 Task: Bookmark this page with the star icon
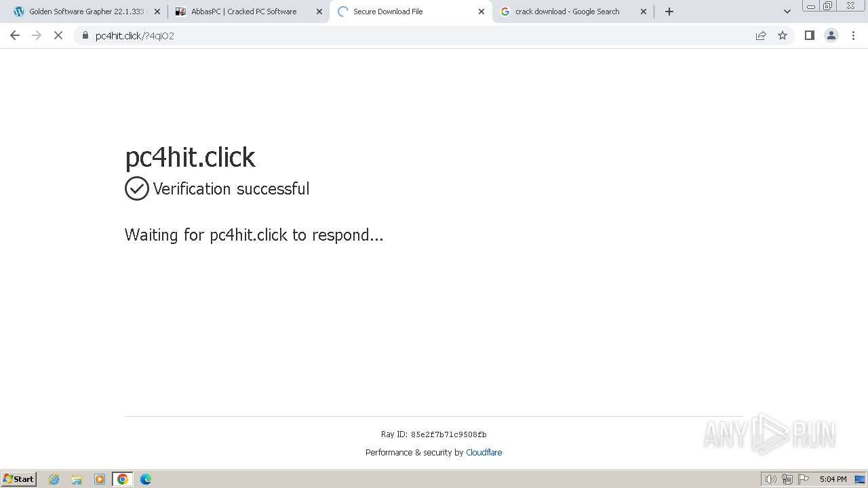point(783,35)
